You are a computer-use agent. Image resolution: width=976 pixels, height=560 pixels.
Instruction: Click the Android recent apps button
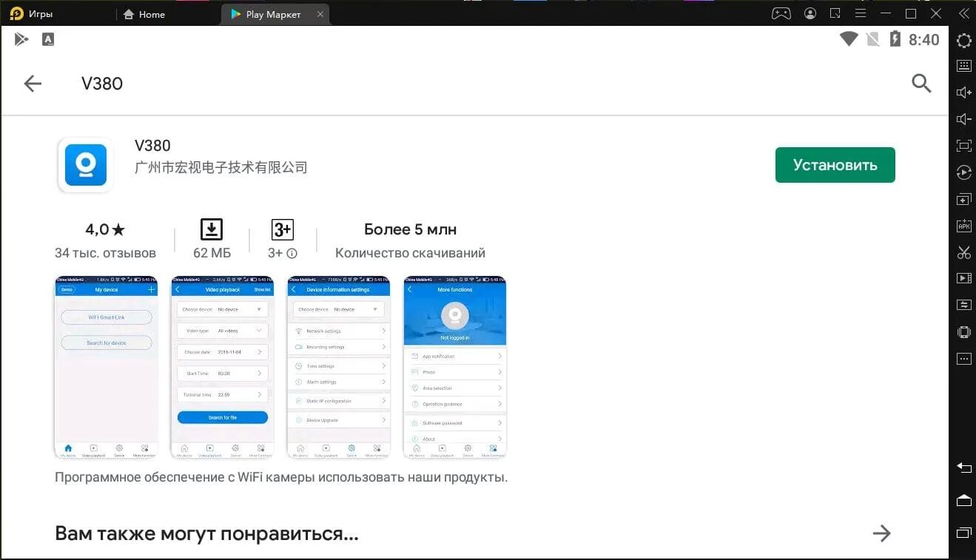click(x=963, y=533)
